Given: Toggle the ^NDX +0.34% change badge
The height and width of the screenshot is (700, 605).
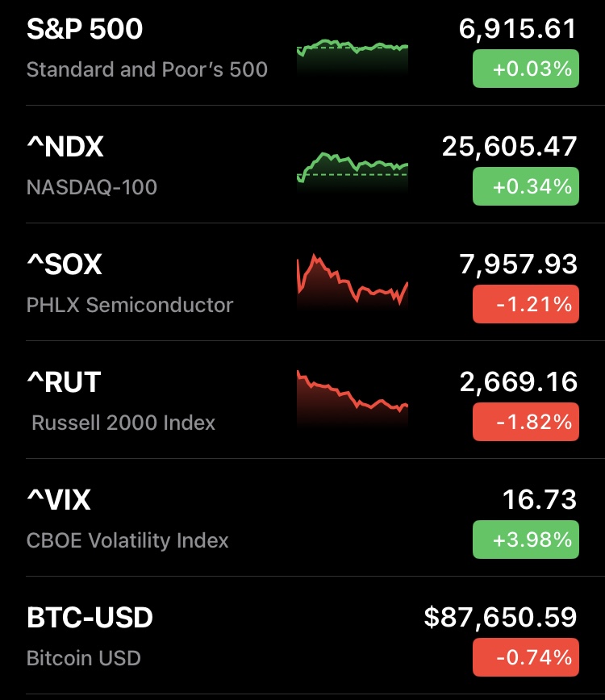Looking at the screenshot, I should point(526,187).
